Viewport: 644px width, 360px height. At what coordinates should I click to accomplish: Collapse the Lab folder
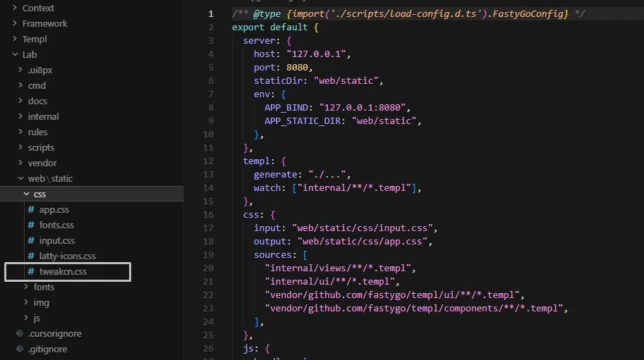pos(16,54)
